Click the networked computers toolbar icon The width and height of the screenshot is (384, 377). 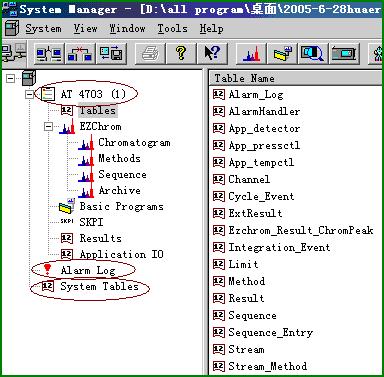[13, 53]
